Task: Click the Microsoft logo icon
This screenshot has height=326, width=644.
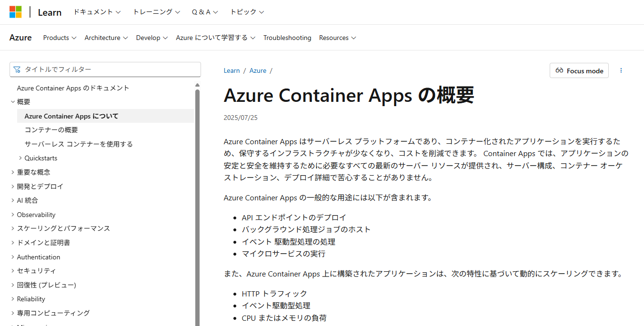Action: pos(15,12)
